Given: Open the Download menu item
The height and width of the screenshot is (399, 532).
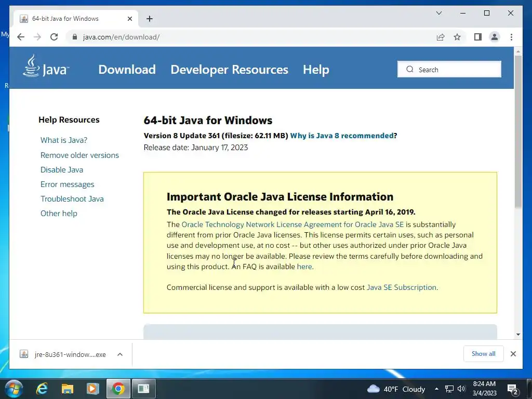Looking at the screenshot, I should point(127,70).
